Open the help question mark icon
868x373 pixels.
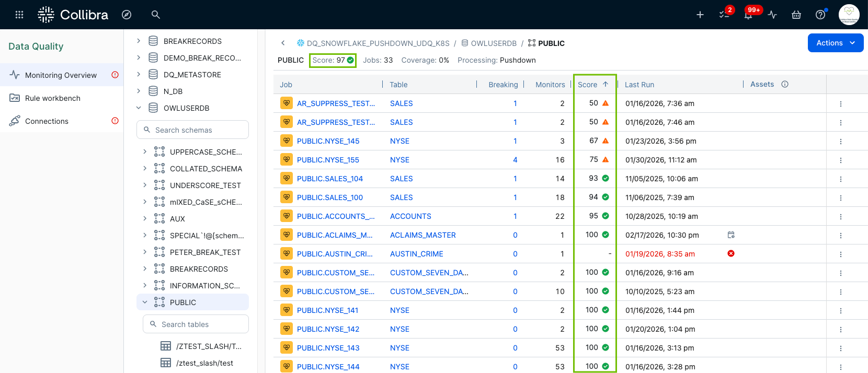pyautogui.click(x=820, y=15)
